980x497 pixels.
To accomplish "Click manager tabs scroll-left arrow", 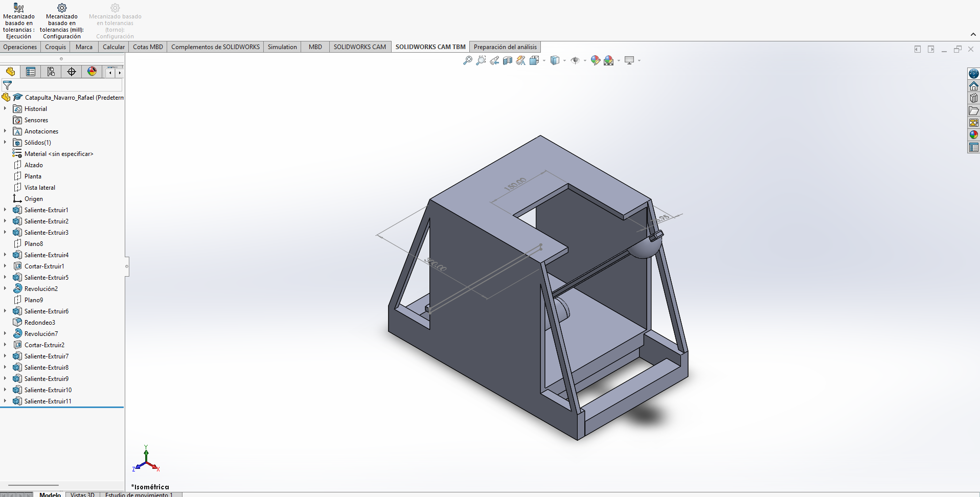I will click(110, 73).
